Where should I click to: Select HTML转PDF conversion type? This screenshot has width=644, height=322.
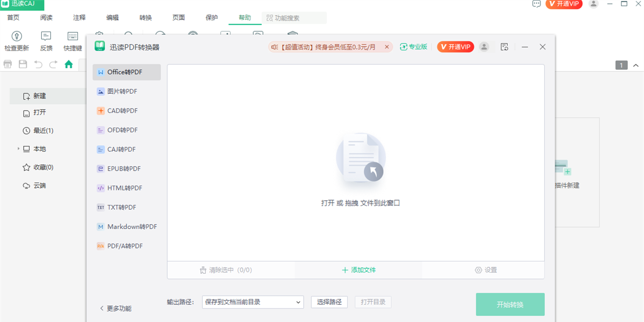point(127,188)
